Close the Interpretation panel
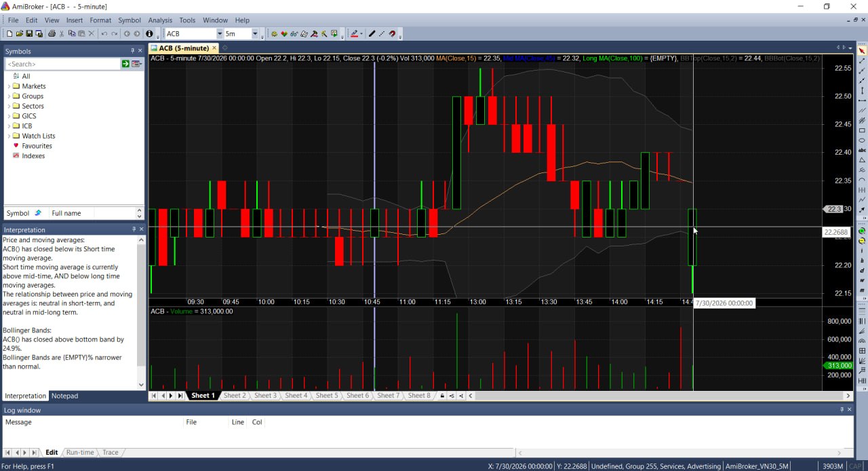This screenshot has height=471, width=868. 141,229
